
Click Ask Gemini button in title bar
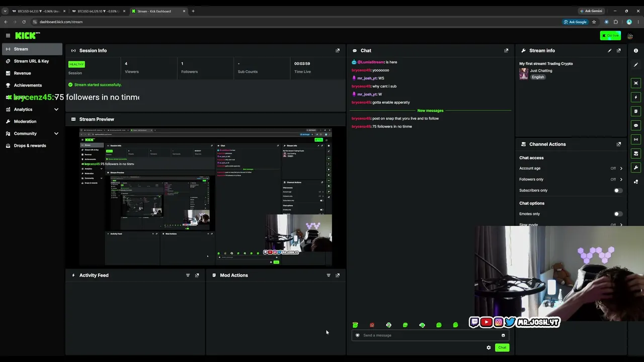(x=591, y=11)
